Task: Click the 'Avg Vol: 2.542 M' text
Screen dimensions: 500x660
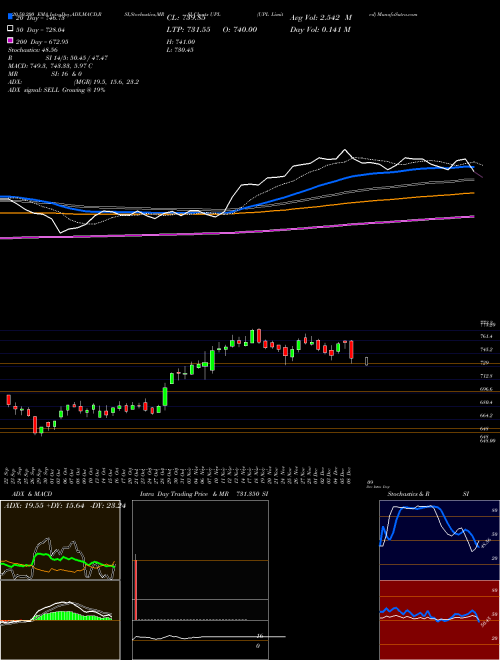Action: click(x=320, y=18)
